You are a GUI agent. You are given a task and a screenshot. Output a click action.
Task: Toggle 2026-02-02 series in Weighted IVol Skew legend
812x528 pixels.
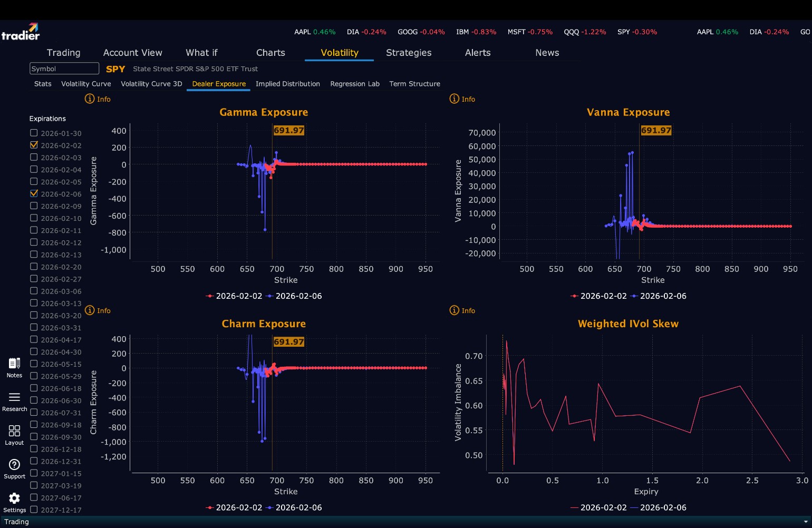click(598, 507)
